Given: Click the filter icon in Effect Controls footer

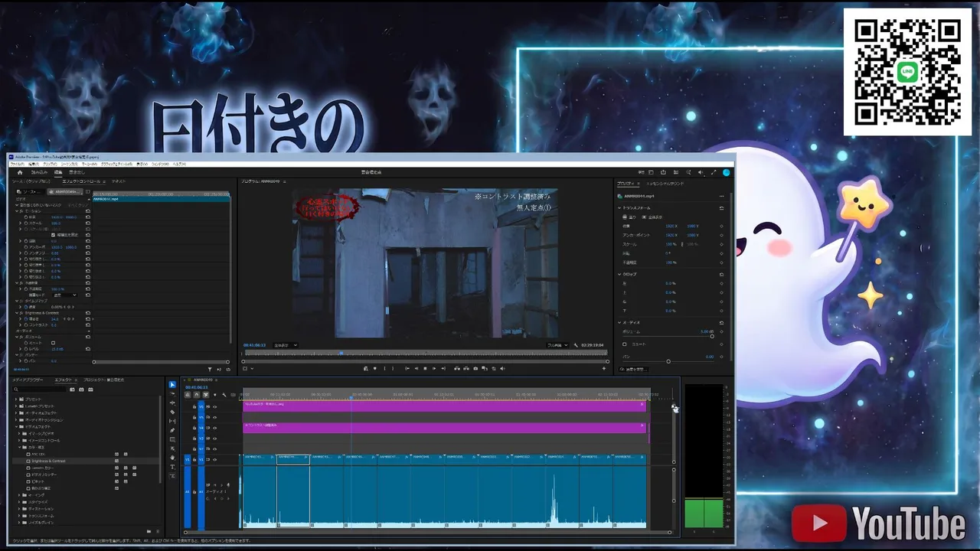Looking at the screenshot, I should click(x=210, y=369).
